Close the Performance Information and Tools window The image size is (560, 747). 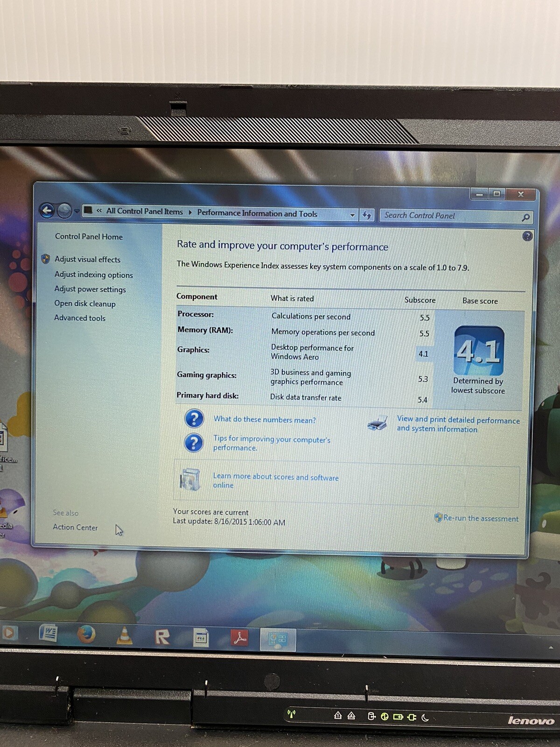point(521,194)
